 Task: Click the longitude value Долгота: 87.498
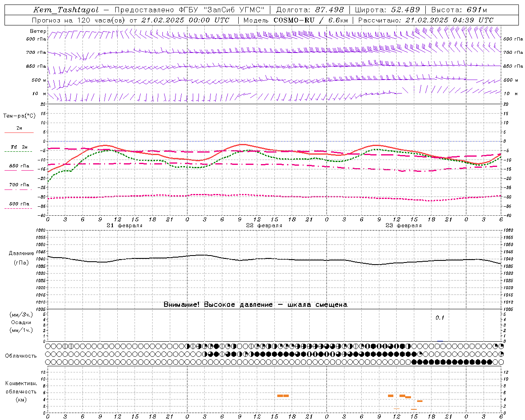pyautogui.click(x=310, y=10)
